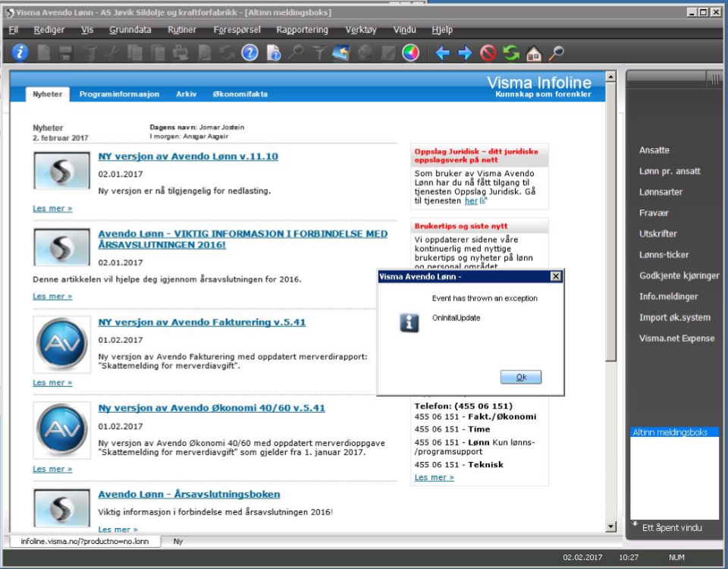Reload page with green refresh arrows
This screenshot has height=569, width=728.
pos(511,53)
